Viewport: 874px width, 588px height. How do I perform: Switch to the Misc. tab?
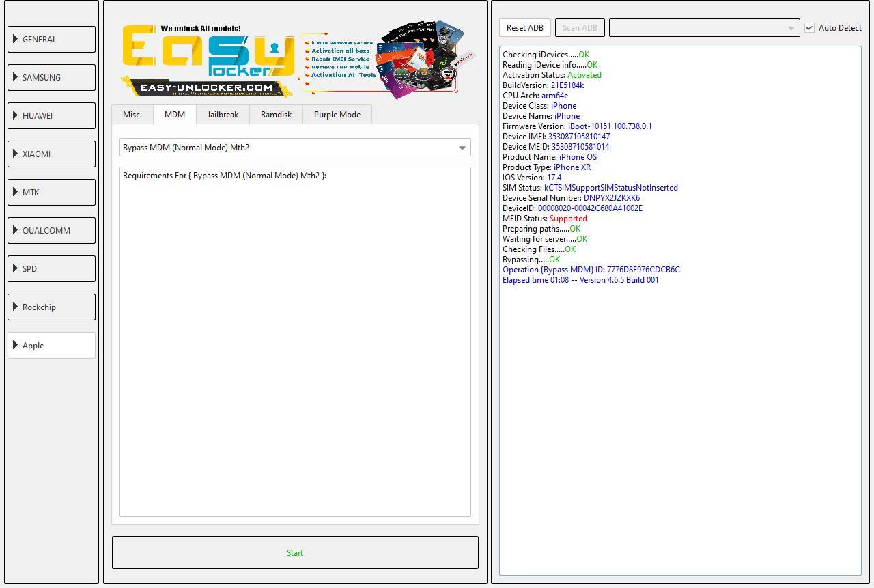point(132,114)
